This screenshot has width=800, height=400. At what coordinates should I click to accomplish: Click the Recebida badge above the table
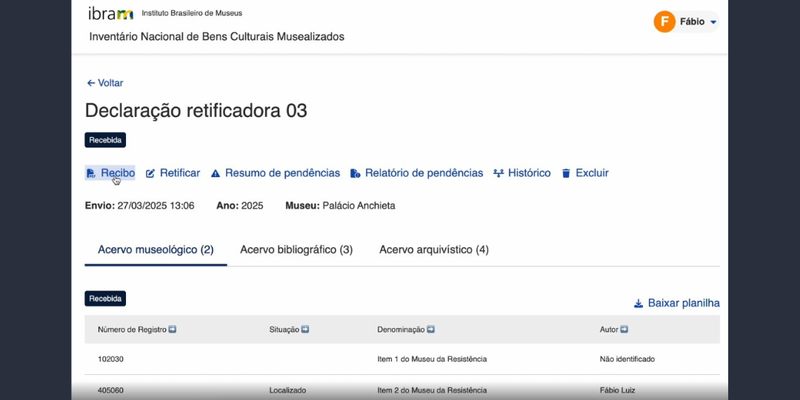click(x=105, y=298)
